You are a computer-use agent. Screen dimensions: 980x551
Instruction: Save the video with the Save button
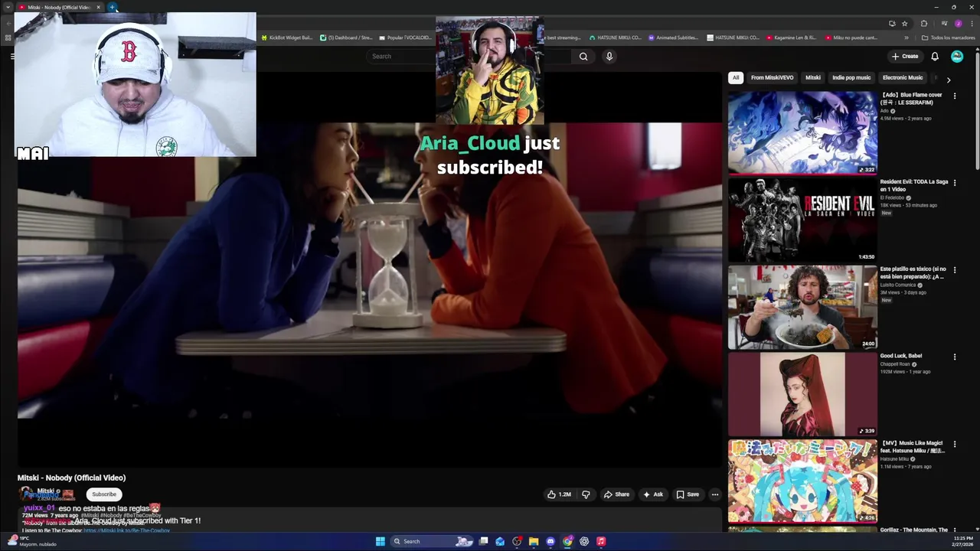688,494
